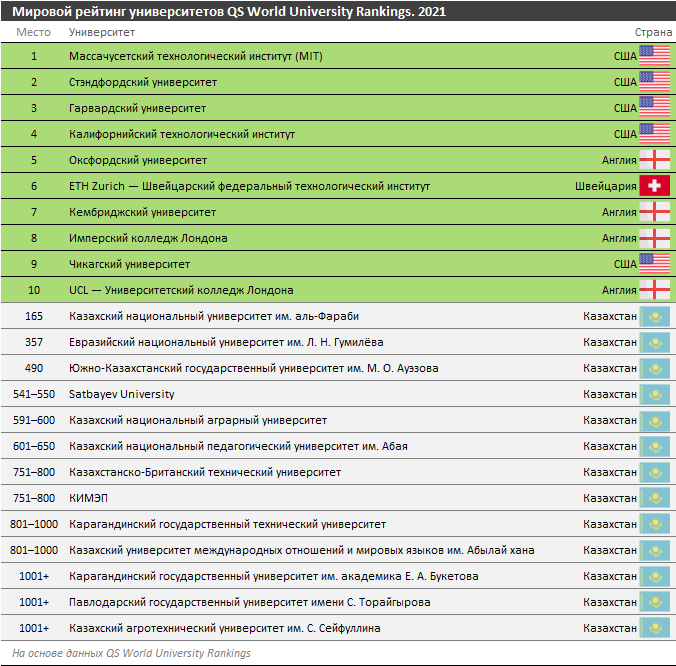Click the 'Университет' column header
Viewport: 676px width, 666px height.
(x=102, y=33)
